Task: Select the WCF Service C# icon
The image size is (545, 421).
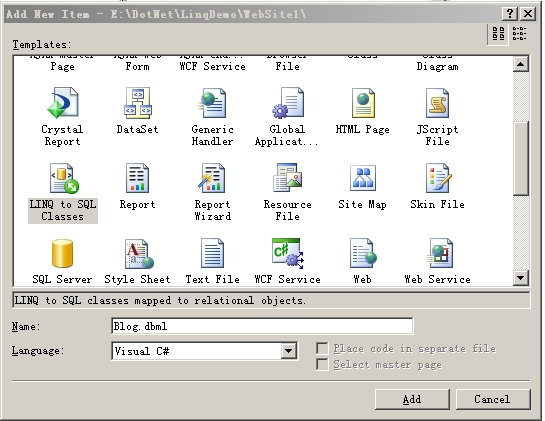Action: 288,253
